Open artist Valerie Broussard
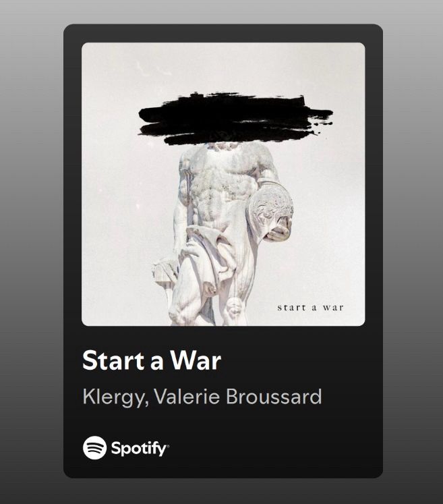Image resolution: width=443 pixels, height=504 pixels. (x=238, y=396)
